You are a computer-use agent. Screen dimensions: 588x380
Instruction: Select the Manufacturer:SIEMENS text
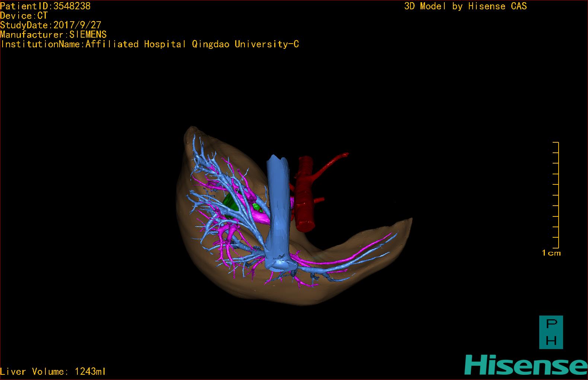[x=53, y=35]
